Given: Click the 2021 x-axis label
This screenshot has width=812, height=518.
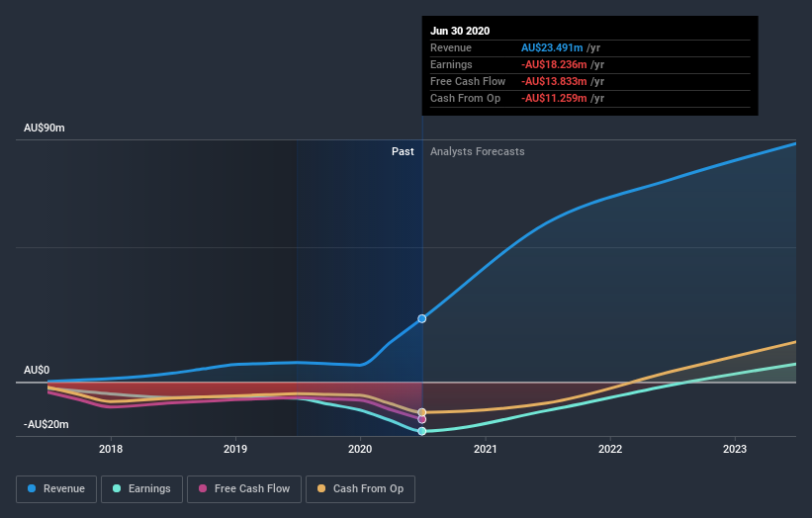Looking at the screenshot, I should [x=486, y=449].
